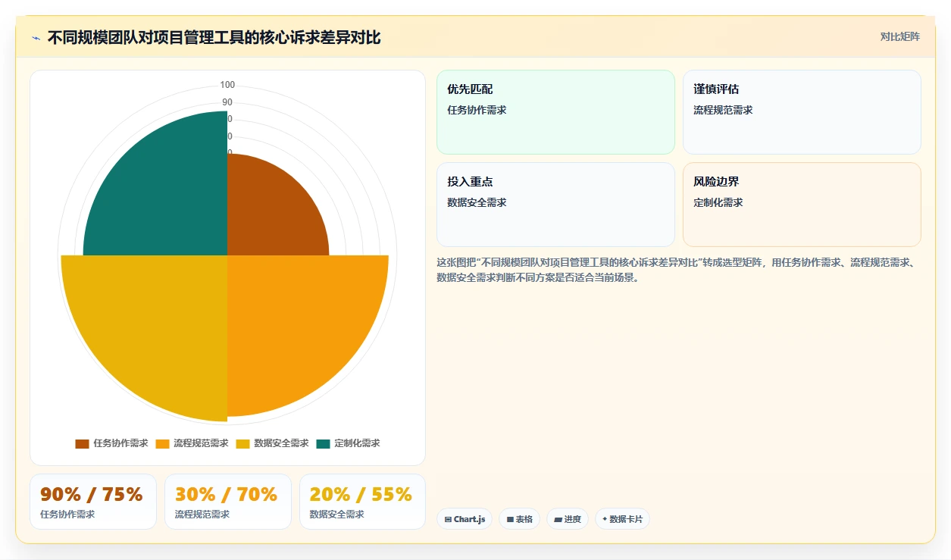The image size is (951, 560).
Task: Click the axis label 100 on chart
Action: point(227,85)
